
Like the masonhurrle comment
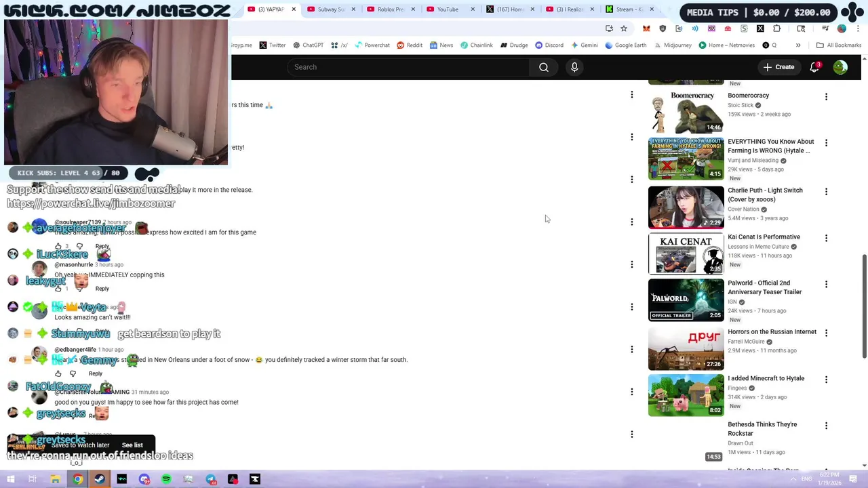point(58,289)
